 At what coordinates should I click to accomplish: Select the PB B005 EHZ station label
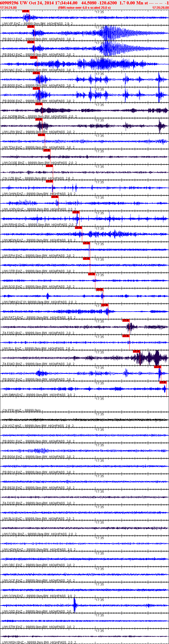[38, 86]
